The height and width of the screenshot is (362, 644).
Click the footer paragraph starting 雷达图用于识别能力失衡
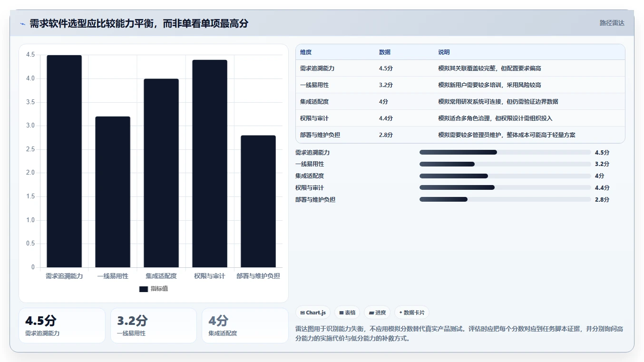(x=459, y=334)
